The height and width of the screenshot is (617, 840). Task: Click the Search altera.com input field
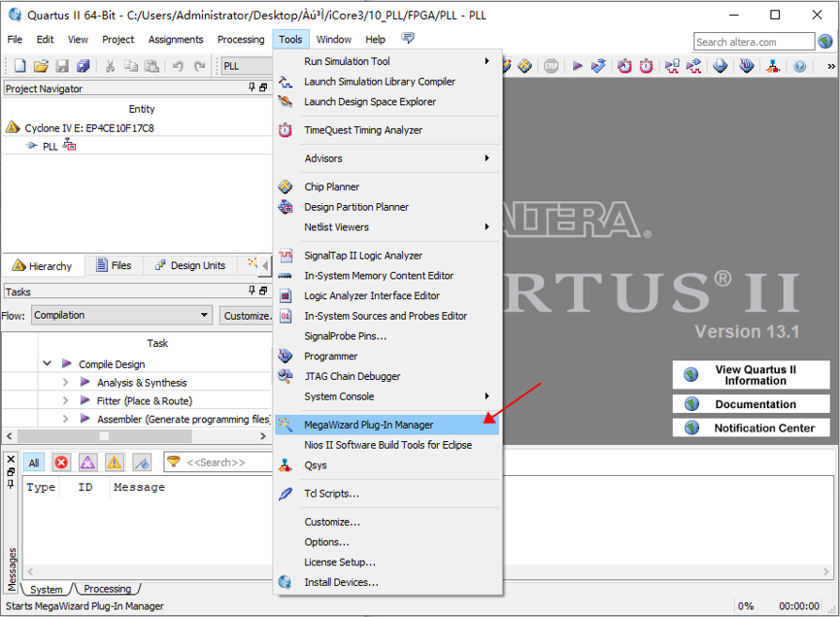tap(754, 42)
